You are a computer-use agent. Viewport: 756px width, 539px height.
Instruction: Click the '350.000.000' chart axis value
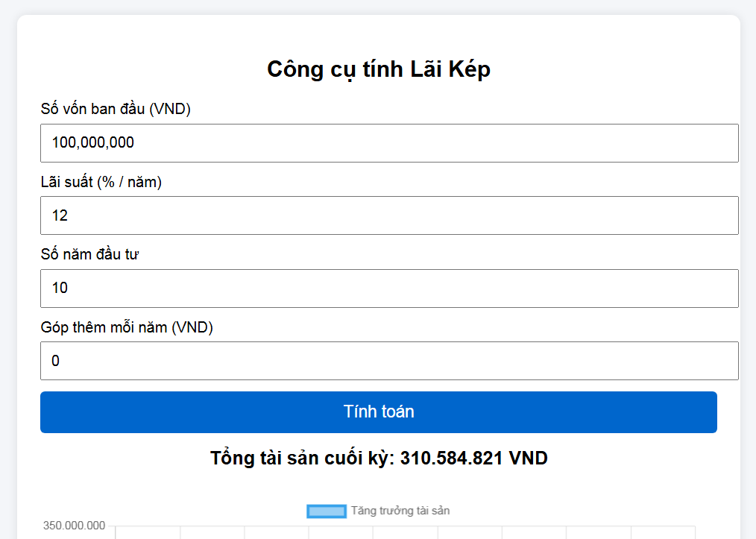pos(75,526)
